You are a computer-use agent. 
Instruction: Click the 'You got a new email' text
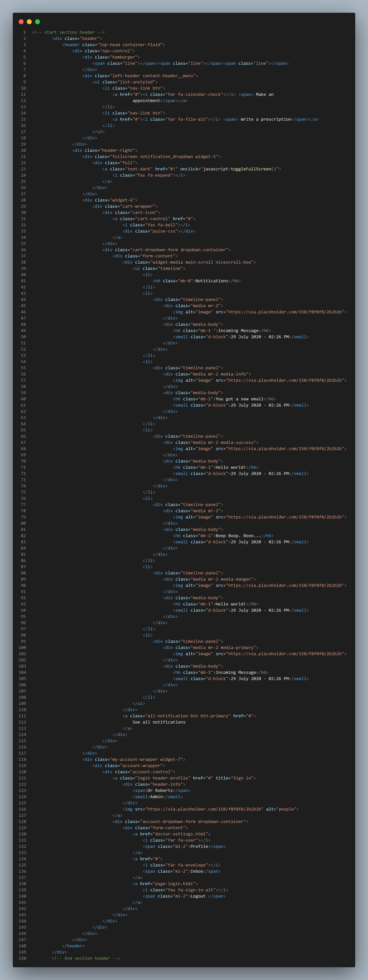point(240,399)
